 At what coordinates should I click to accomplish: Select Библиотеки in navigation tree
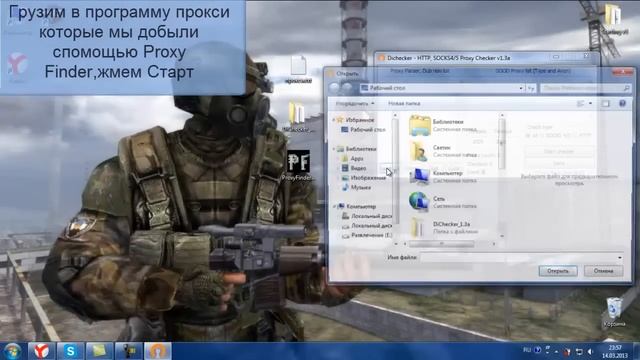[361, 149]
